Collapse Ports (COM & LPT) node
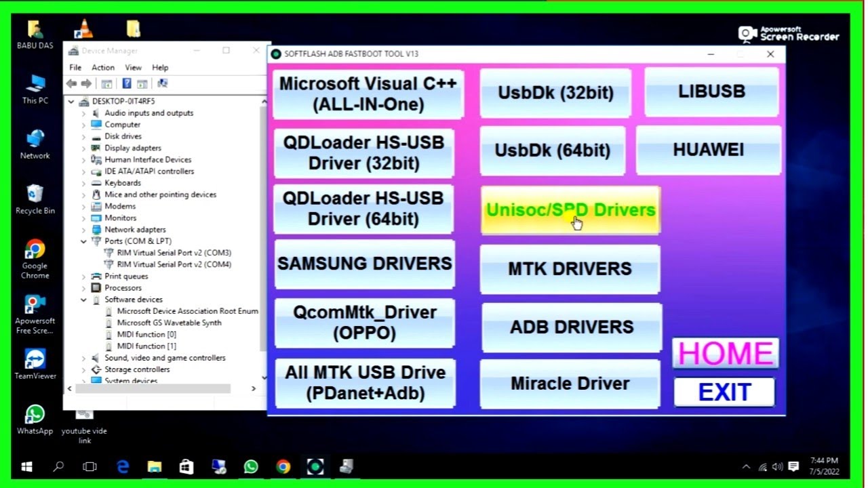Image resolution: width=868 pixels, height=488 pixels. click(83, 241)
